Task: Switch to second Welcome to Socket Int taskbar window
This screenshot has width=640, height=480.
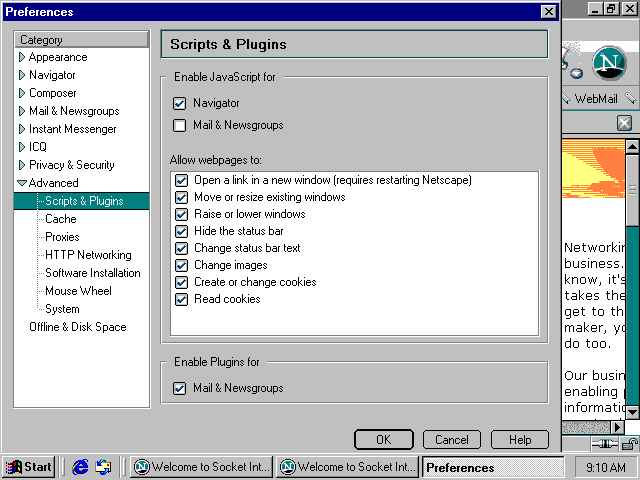Action: (x=348, y=467)
